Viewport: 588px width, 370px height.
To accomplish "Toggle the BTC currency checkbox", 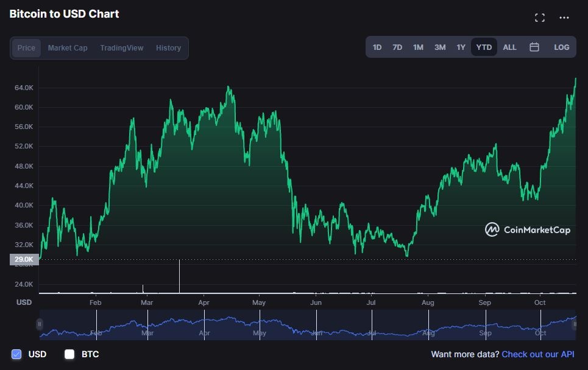I will (69, 354).
